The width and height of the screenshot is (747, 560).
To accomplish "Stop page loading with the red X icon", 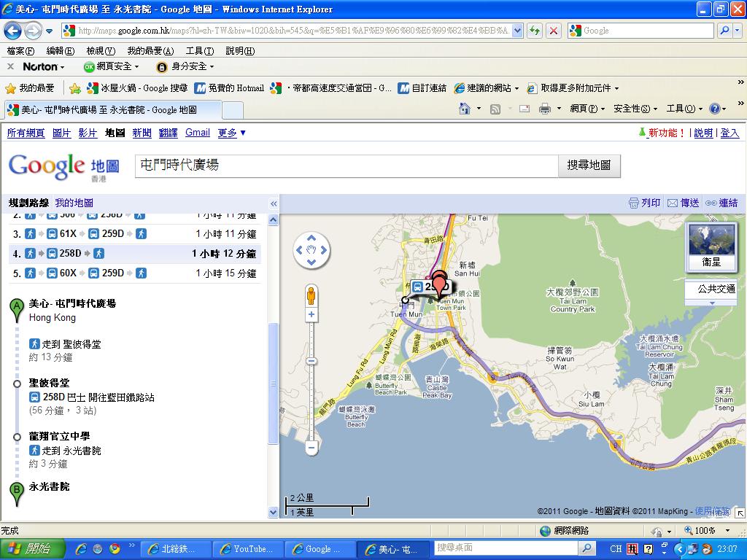I will tap(554, 31).
